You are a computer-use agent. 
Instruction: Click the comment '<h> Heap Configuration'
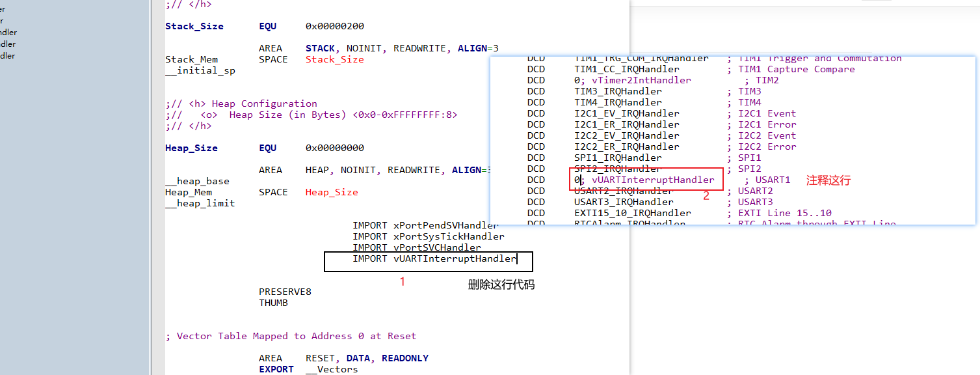point(253,104)
